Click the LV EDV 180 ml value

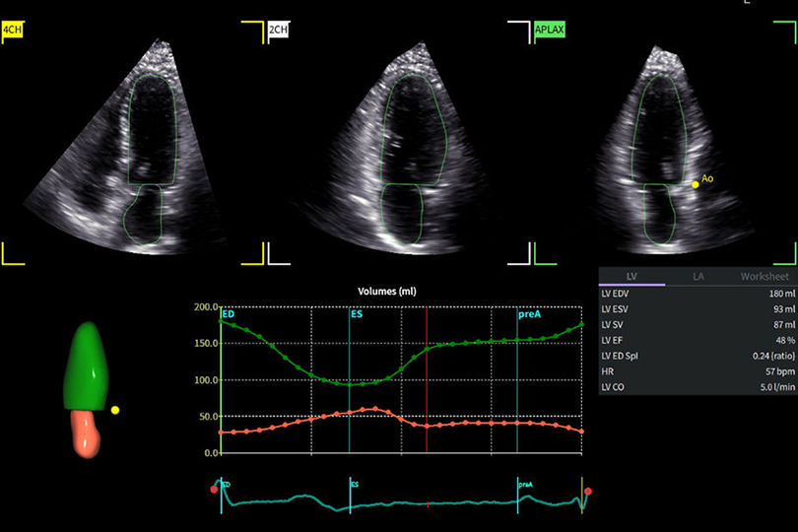point(782,294)
